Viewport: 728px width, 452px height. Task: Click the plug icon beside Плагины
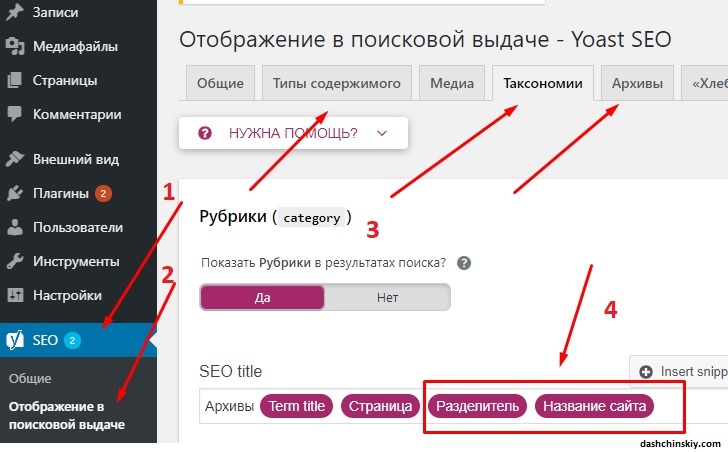(15, 193)
